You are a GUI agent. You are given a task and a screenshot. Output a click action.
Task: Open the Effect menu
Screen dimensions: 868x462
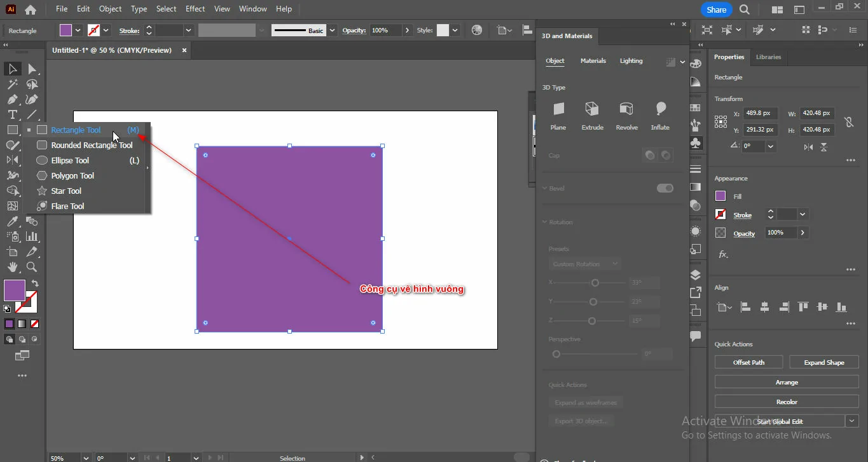coord(195,8)
